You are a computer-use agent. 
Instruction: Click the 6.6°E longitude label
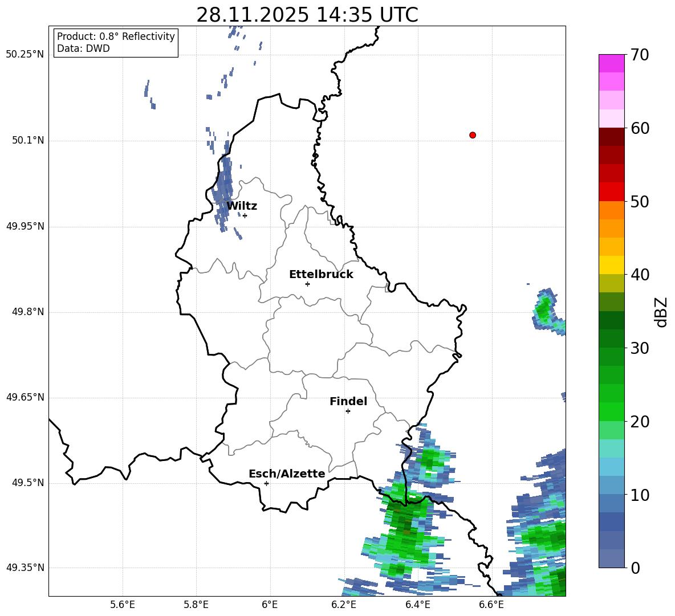point(491,605)
